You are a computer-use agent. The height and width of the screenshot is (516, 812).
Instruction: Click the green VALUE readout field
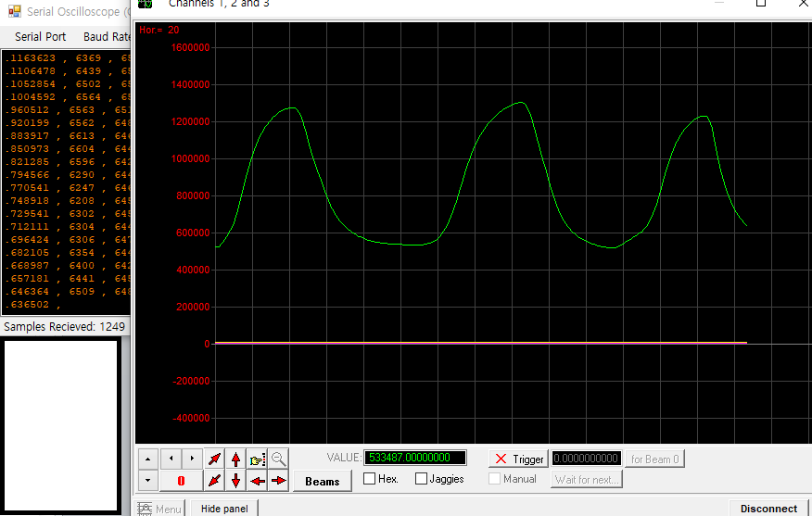[414, 458]
